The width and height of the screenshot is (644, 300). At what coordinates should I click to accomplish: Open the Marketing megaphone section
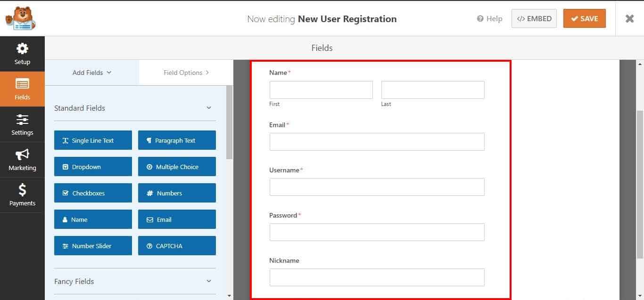22,160
